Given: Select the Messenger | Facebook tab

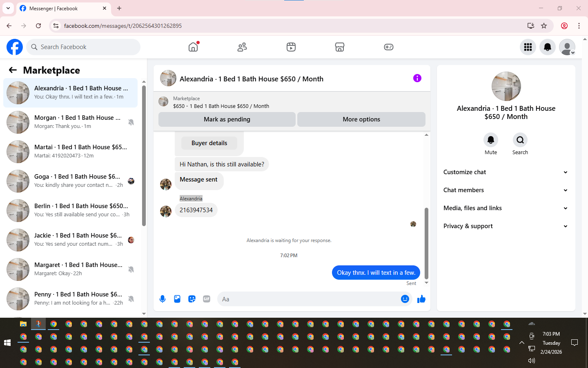Looking at the screenshot, I should (x=63, y=8).
